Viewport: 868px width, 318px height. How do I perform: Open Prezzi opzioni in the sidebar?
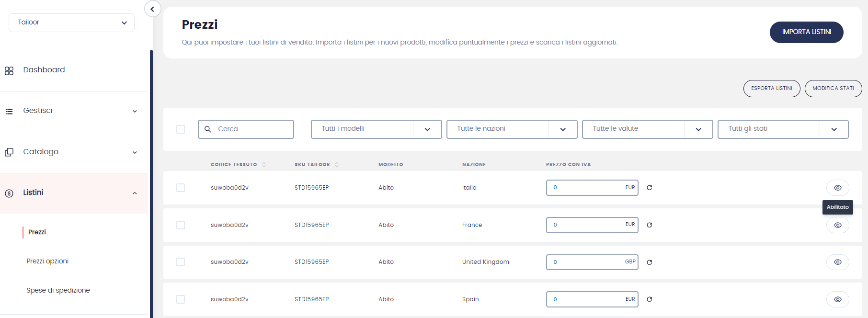[47, 261]
